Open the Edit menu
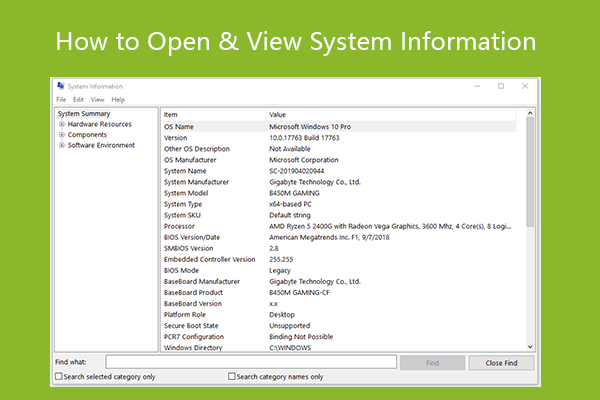 click(x=78, y=100)
